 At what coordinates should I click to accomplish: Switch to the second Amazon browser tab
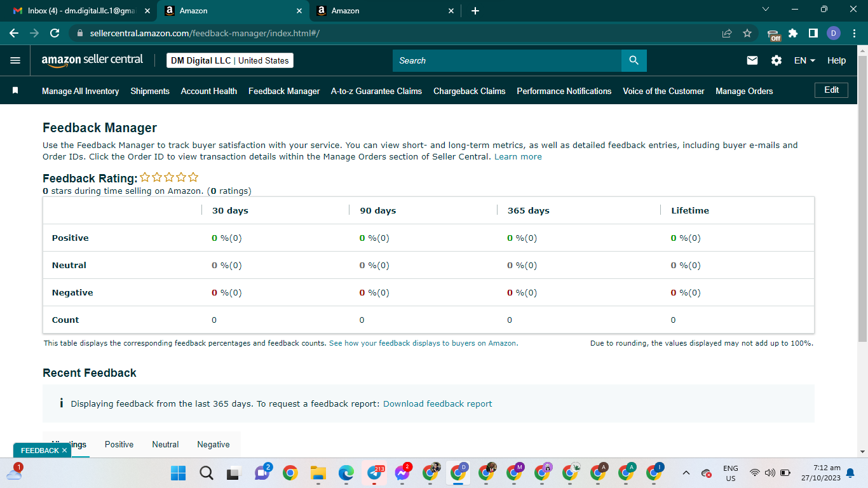[x=384, y=11]
